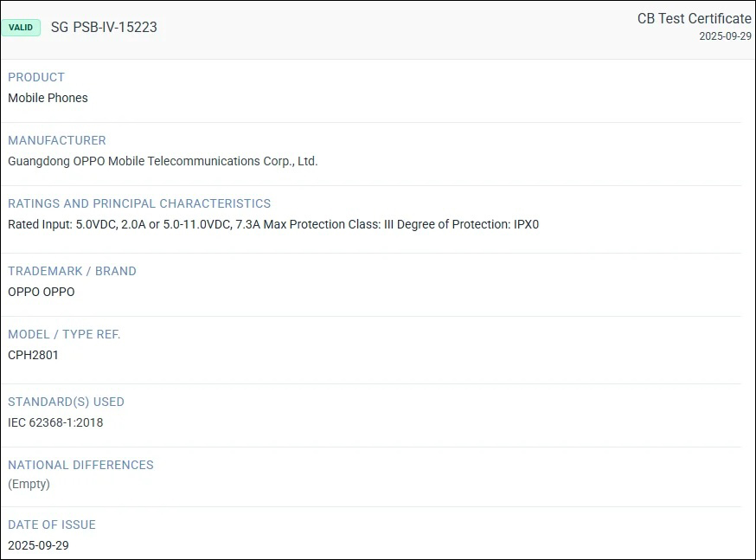
Task: Click the MANUFACTURER section heading
Action: [x=57, y=140]
